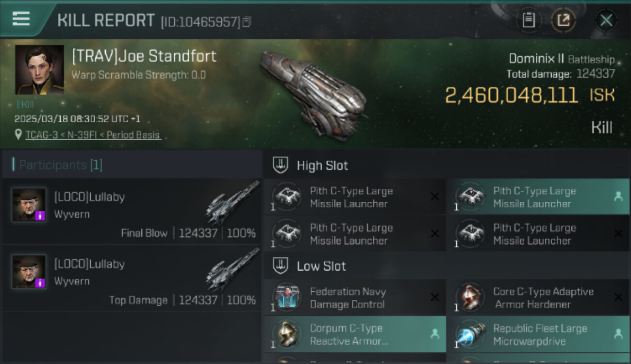
Task: Select the Republic Fleet Large Microwarpdrive icon
Action: click(470, 334)
